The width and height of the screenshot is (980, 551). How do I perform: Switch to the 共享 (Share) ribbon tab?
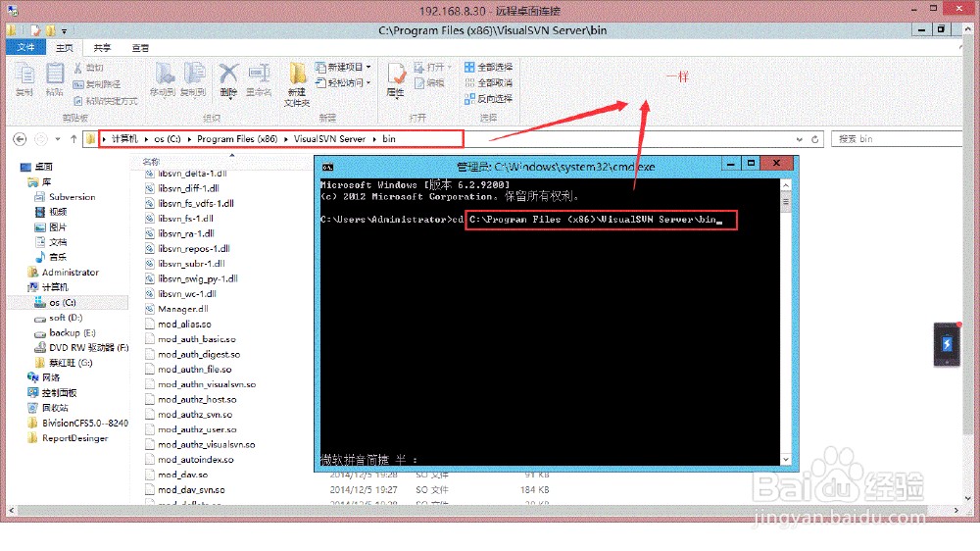102,47
